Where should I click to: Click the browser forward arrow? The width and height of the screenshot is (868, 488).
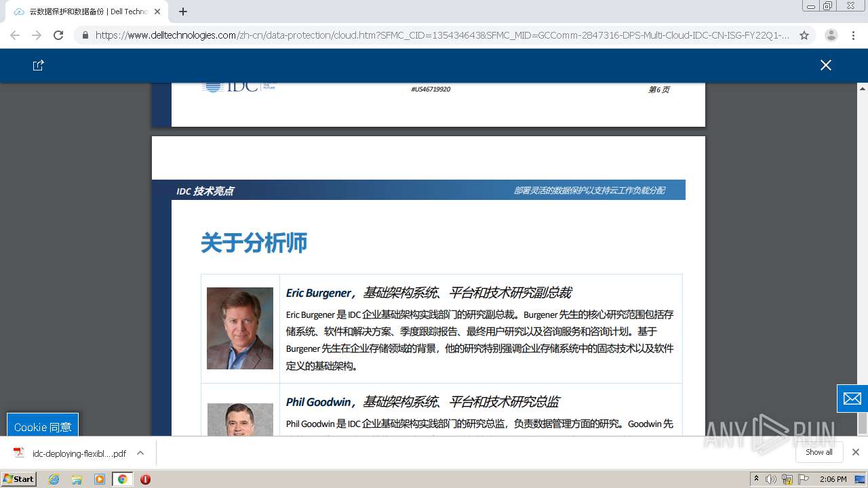[37, 35]
